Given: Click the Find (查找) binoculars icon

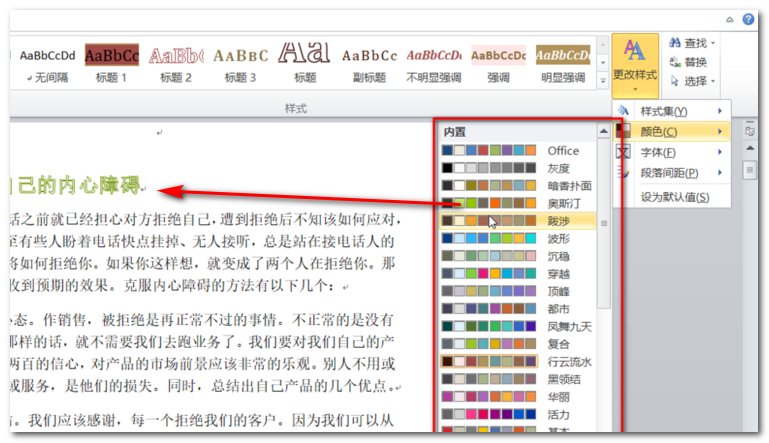Looking at the screenshot, I should (675, 43).
